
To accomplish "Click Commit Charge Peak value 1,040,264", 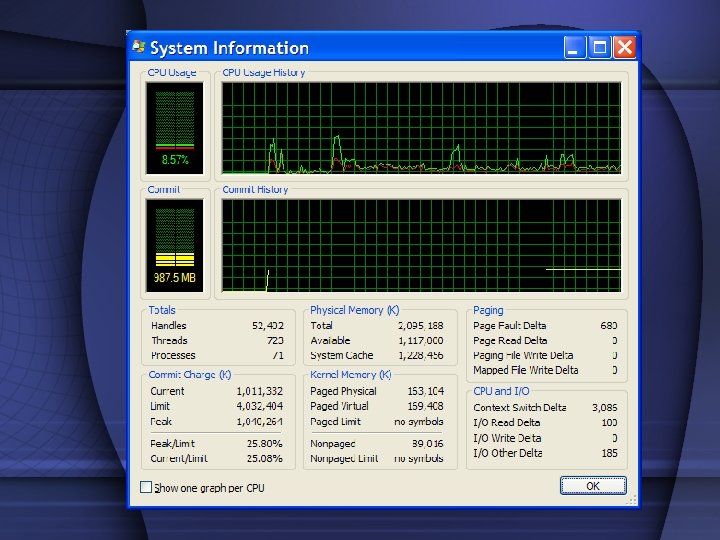I will [x=259, y=421].
